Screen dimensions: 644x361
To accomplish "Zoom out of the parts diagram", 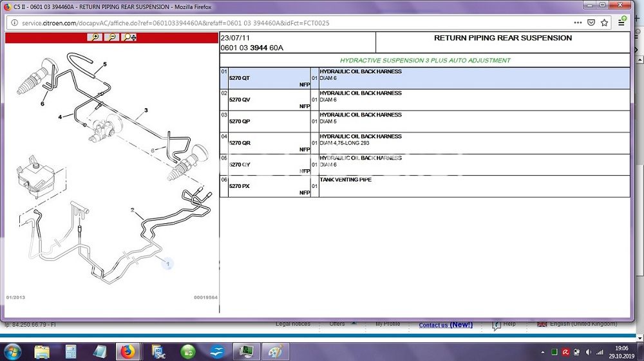I will coord(112,37).
